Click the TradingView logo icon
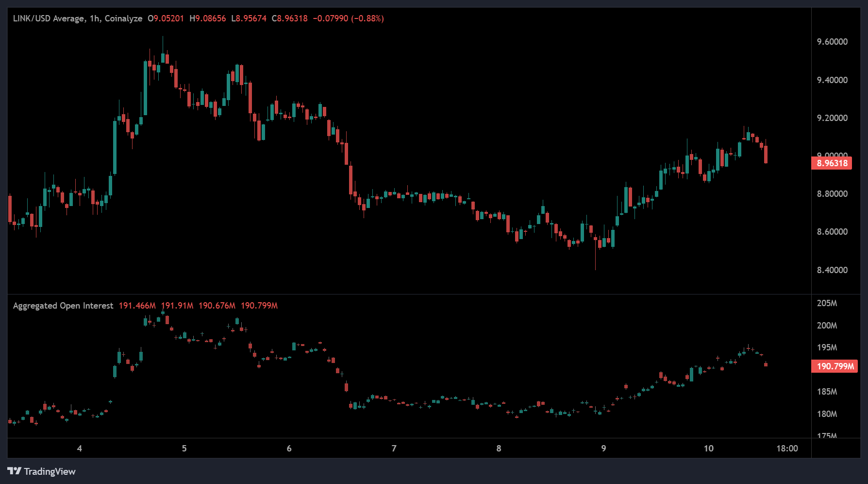 [x=15, y=471]
